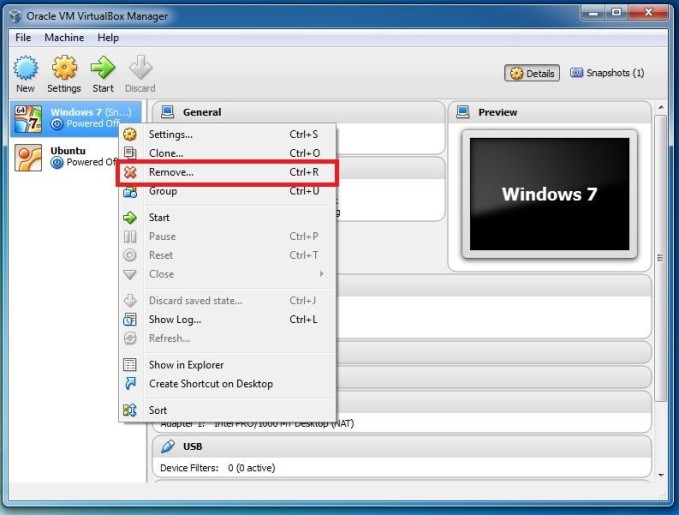679x515 pixels.
Task: Click the details pane scroll down arrow
Action: tap(661, 475)
